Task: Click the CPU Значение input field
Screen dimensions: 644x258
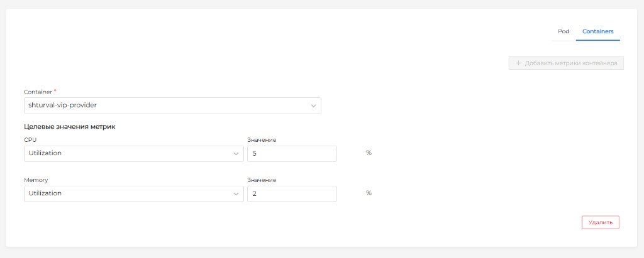Action: [x=292, y=153]
